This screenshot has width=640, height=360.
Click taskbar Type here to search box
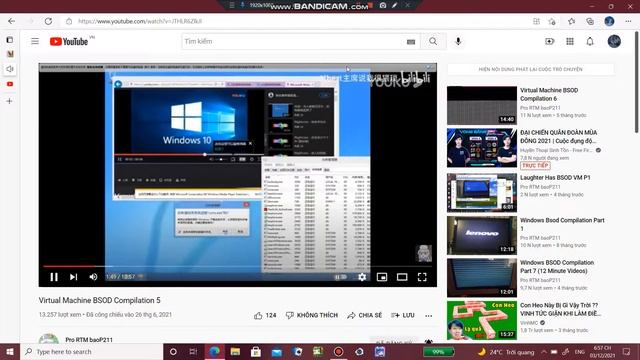tap(92, 352)
